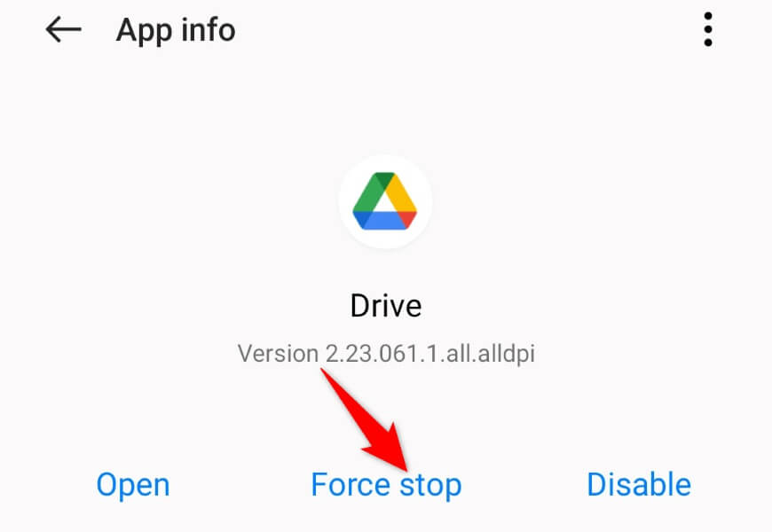Choose the blue Disable link
Image resolution: width=772 pixels, height=532 pixels.
[639, 484]
